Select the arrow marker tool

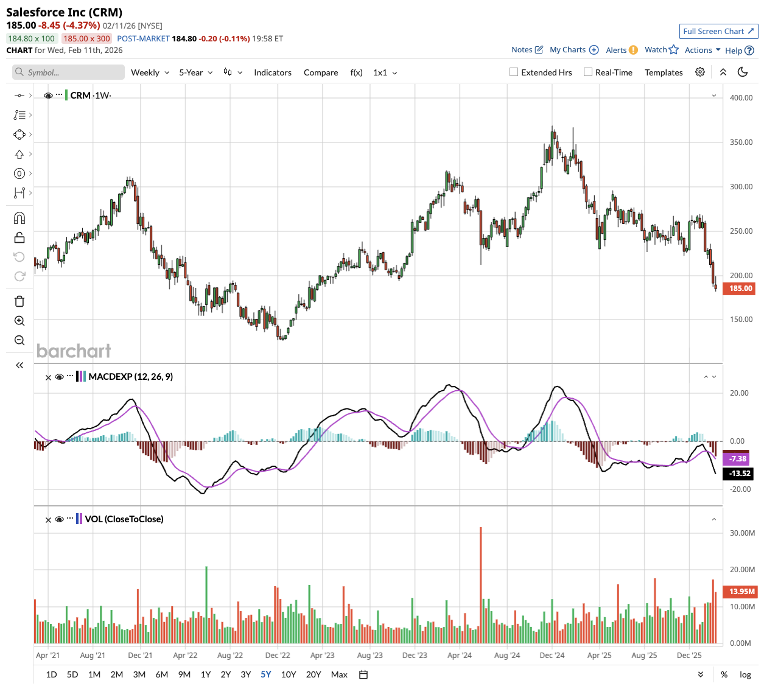pos(19,154)
